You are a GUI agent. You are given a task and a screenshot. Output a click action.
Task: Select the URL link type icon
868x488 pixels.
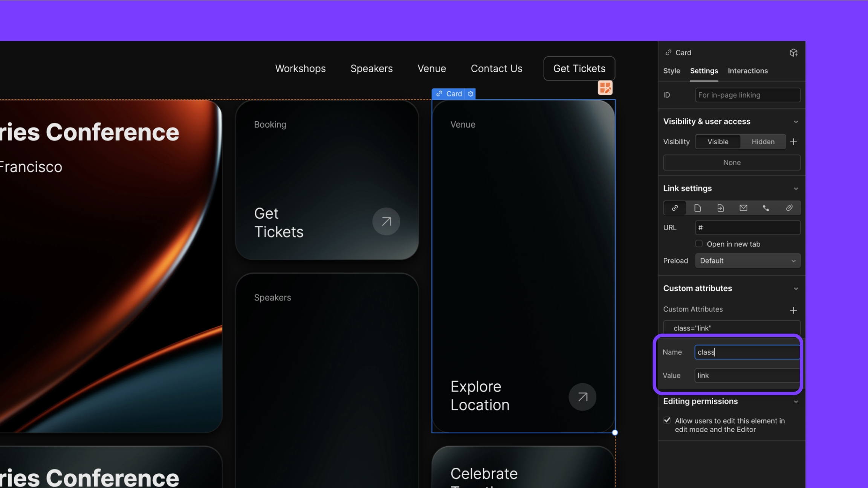675,208
